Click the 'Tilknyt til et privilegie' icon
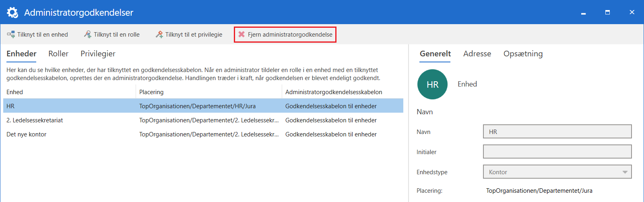This screenshot has width=644, height=202. pyautogui.click(x=159, y=35)
